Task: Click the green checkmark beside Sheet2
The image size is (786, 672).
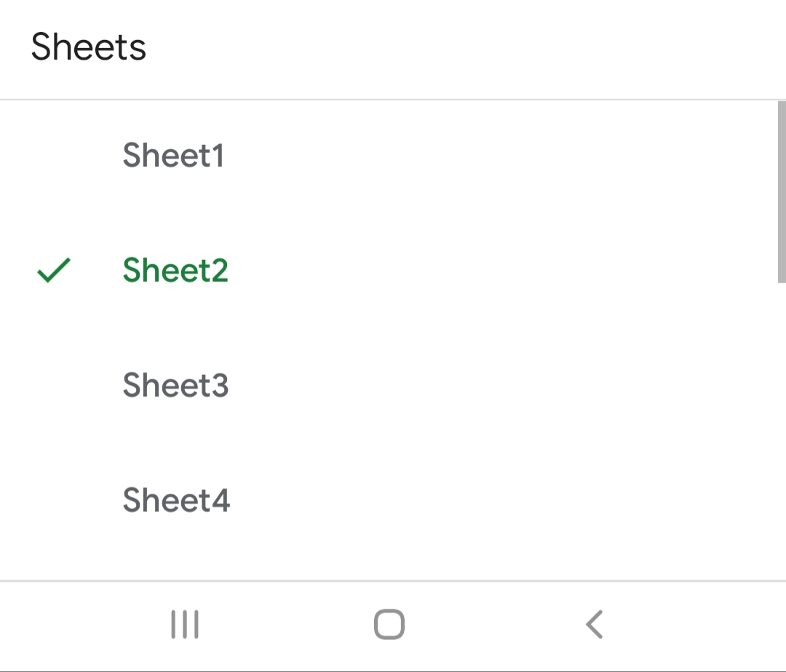Action: click(53, 270)
